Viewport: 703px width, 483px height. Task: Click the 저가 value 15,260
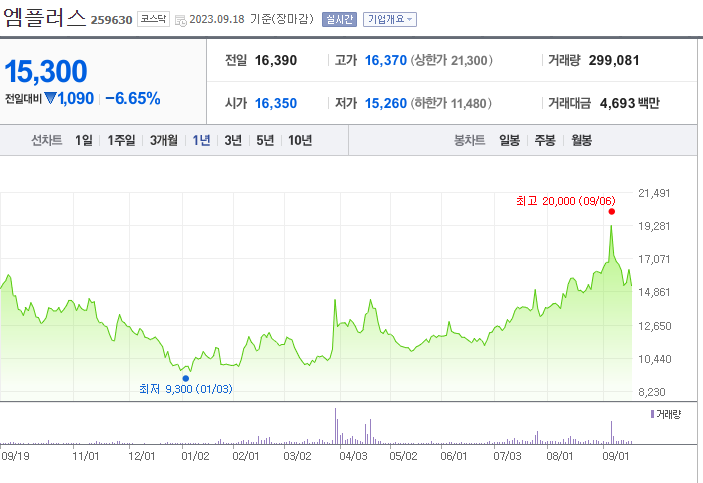(386, 103)
